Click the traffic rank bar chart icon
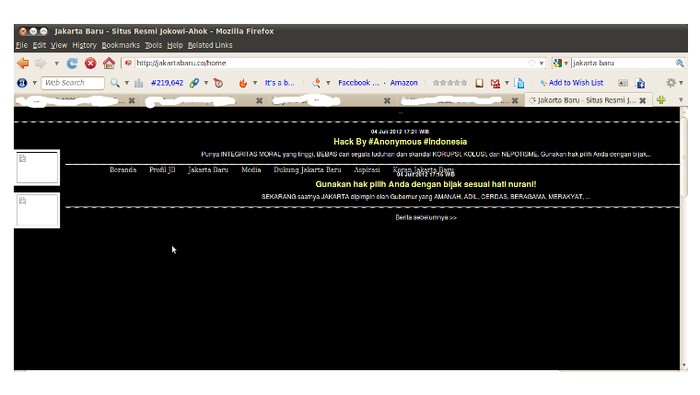This screenshot has width=700, height=395. point(139,83)
